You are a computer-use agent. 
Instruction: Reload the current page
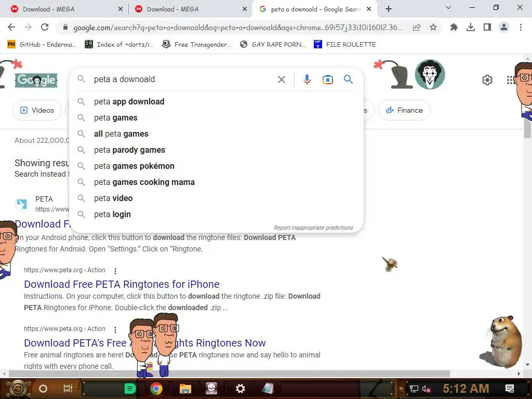[45, 27]
